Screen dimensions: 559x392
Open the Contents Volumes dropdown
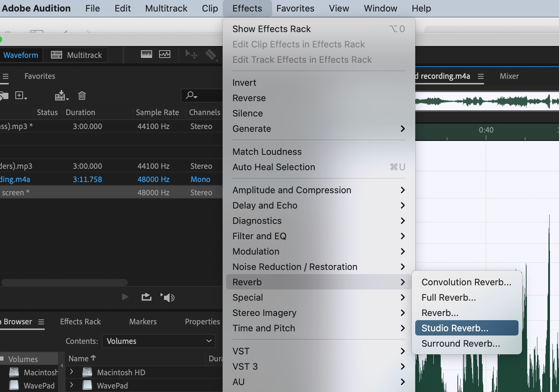(x=159, y=341)
